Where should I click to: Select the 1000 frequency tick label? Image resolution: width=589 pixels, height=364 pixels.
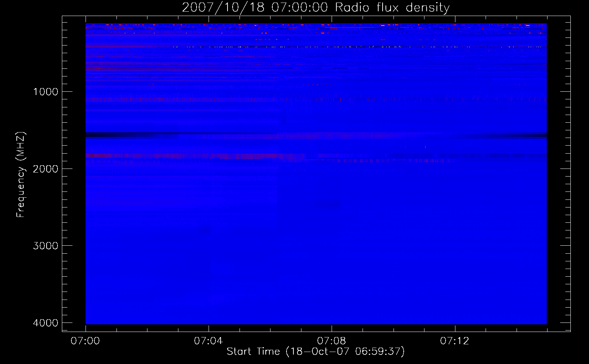point(46,92)
